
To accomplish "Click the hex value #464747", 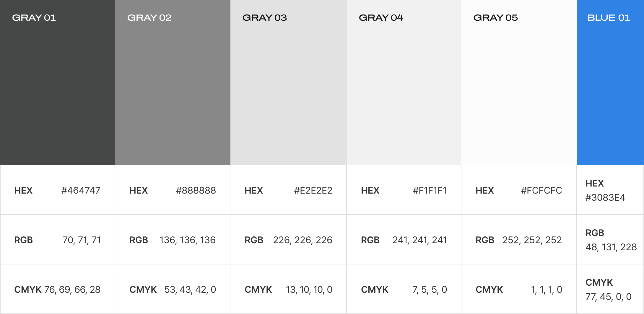I will point(81,190).
